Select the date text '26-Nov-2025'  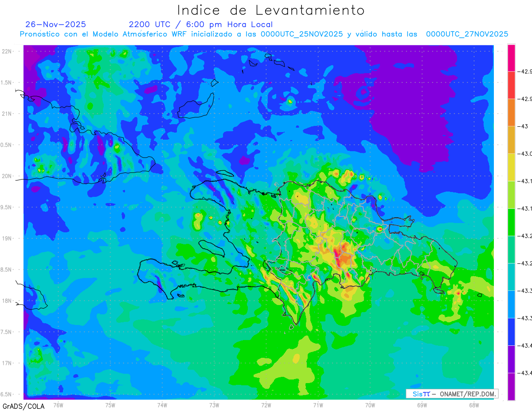(55, 24)
